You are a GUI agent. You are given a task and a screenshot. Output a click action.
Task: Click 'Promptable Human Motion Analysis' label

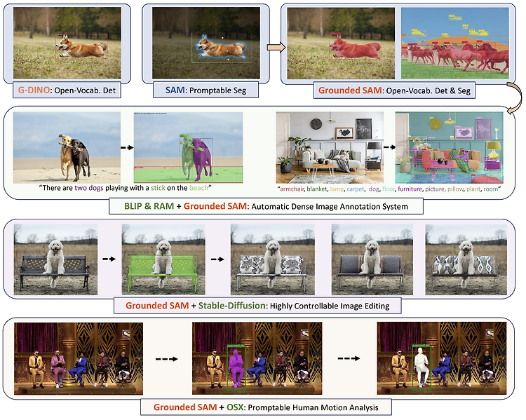click(313, 407)
